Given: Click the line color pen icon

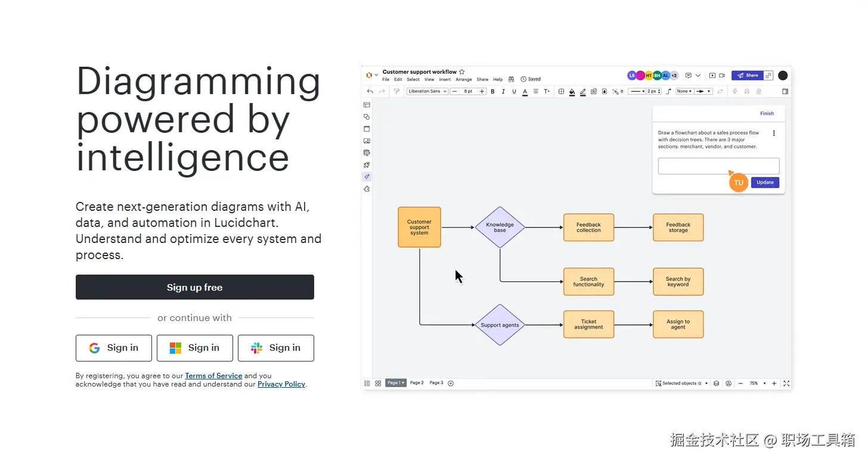Looking at the screenshot, I should 582,92.
